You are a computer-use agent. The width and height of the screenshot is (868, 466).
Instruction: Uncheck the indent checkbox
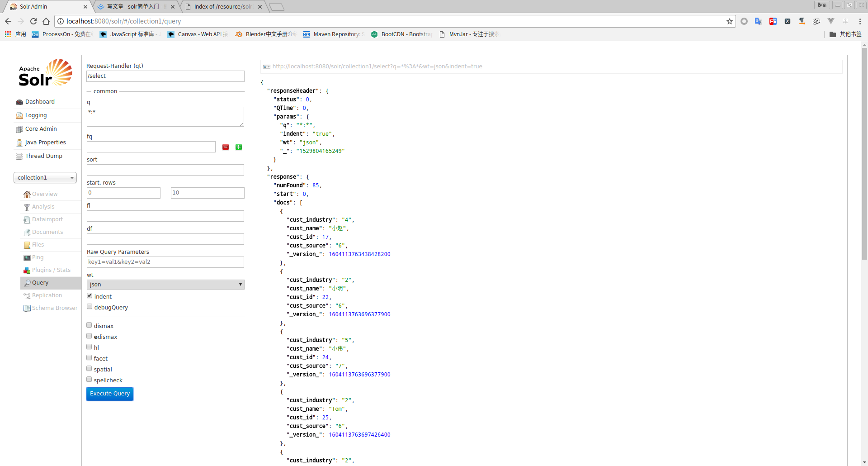(x=90, y=296)
